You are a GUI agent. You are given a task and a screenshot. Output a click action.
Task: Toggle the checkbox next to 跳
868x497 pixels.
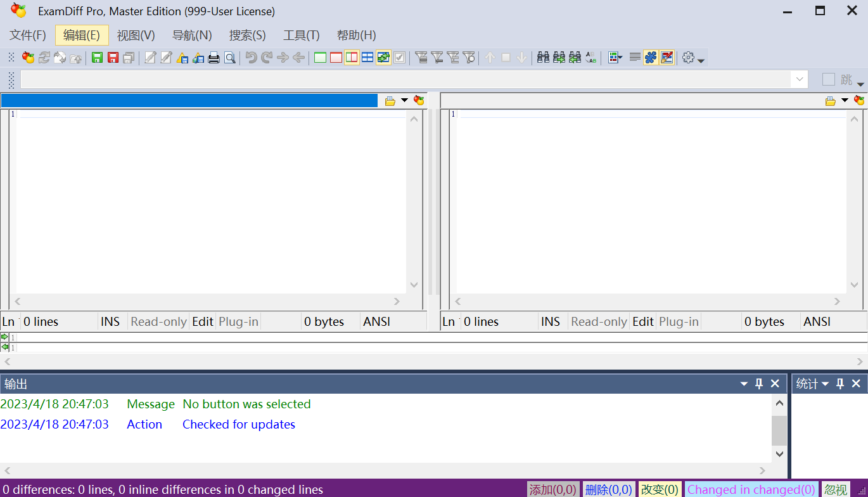(x=828, y=79)
